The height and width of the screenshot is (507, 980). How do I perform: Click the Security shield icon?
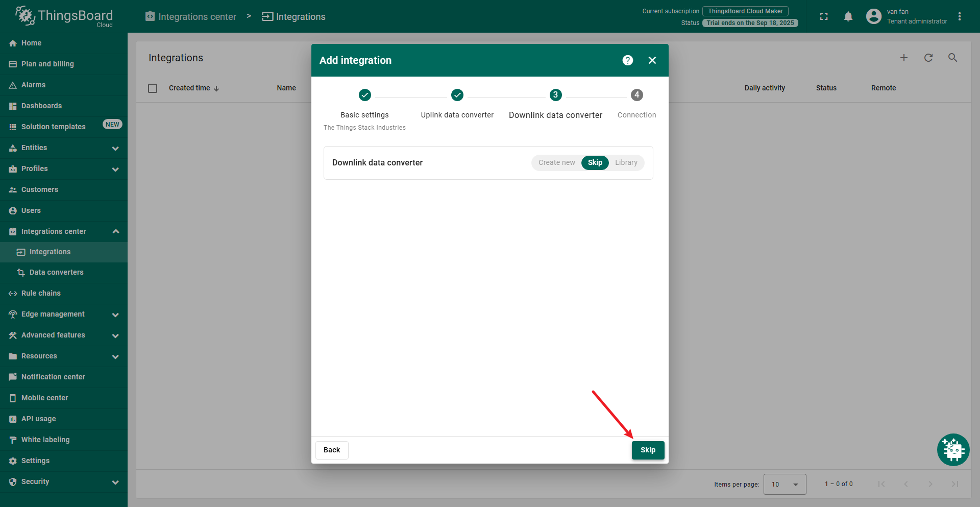click(x=13, y=482)
